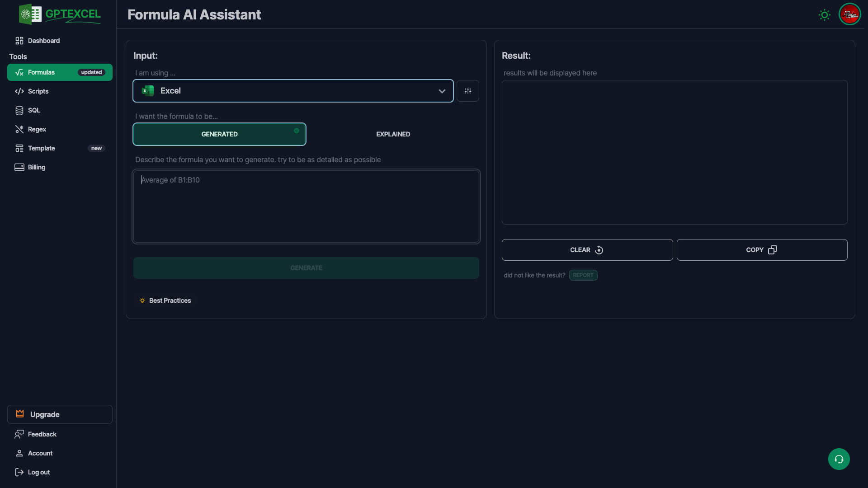Open the chat assistant bubble at bottom right
868x488 pixels.
tap(839, 459)
